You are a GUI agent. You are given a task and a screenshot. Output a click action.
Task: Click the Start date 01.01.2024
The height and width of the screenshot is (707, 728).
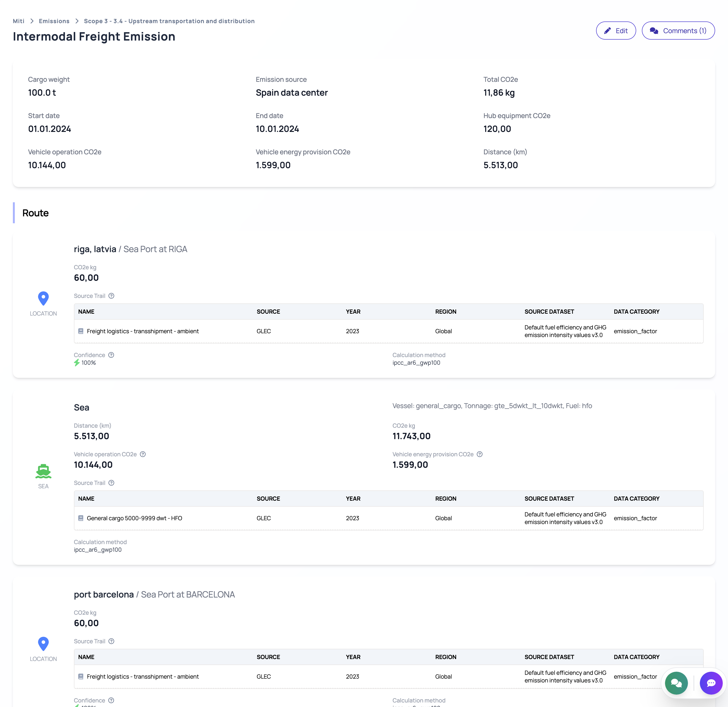point(49,129)
